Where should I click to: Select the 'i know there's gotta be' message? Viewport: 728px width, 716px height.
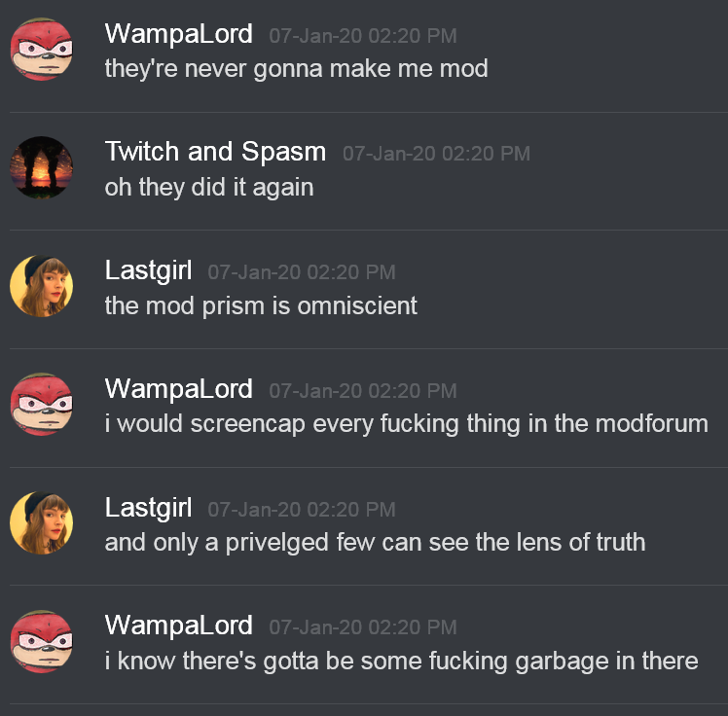pos(402,662)
